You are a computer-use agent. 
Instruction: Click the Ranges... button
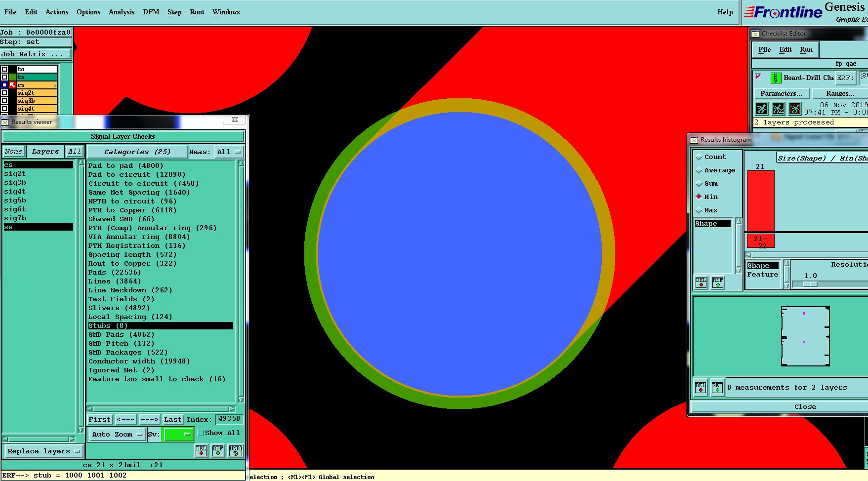pyautogui.click(x=840, y=93)
